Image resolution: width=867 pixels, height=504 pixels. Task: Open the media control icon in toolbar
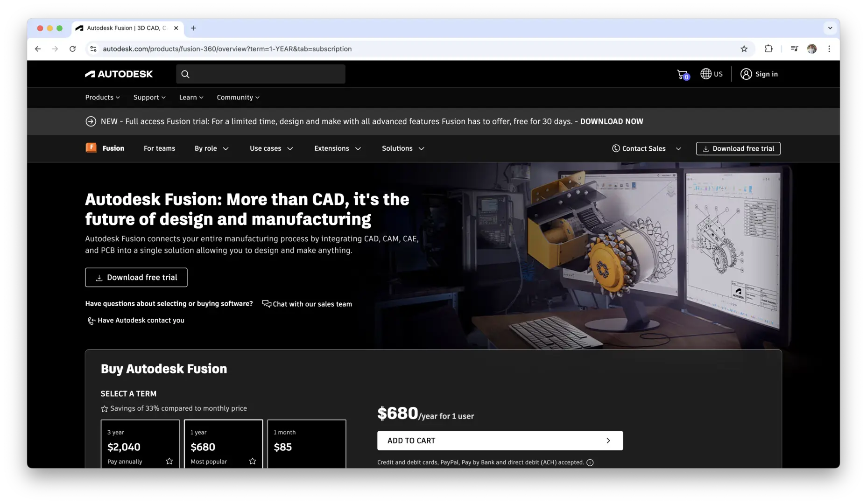794,49
